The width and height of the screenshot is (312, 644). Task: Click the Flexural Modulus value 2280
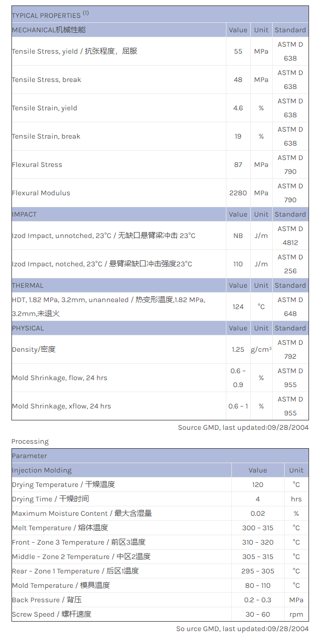point(238,193)
